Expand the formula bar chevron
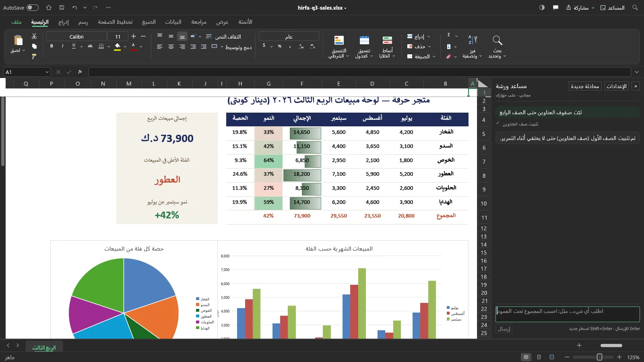644x362 pixels. 637,72
